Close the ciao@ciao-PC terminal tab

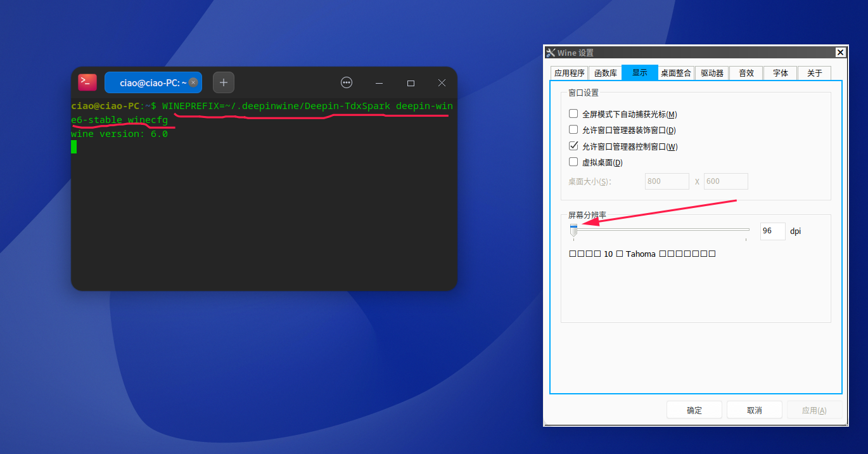(193, 82)
